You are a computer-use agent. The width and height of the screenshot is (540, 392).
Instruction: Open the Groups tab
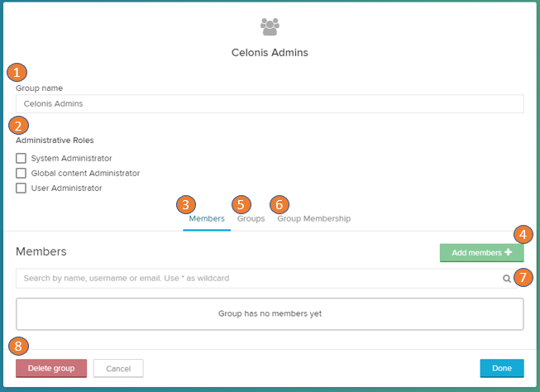click(251, 218)
